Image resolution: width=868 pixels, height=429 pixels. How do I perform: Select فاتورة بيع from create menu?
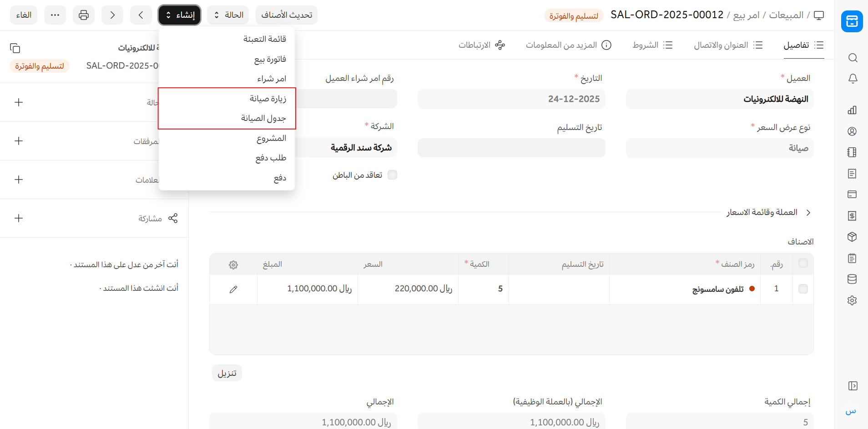[x=270, y=59]
